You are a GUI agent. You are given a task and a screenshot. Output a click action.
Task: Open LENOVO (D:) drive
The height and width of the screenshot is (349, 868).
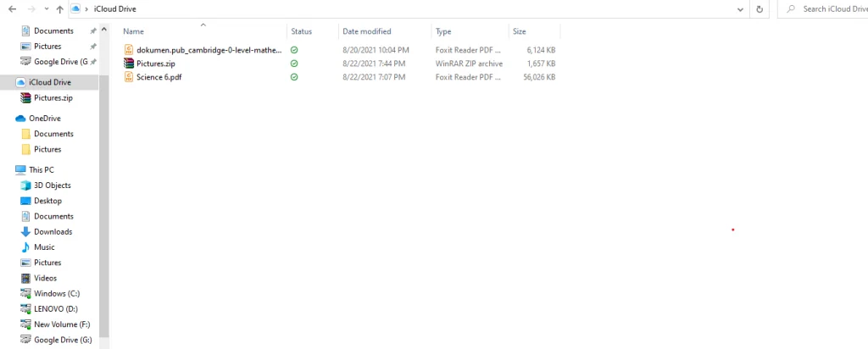[56, 309]
